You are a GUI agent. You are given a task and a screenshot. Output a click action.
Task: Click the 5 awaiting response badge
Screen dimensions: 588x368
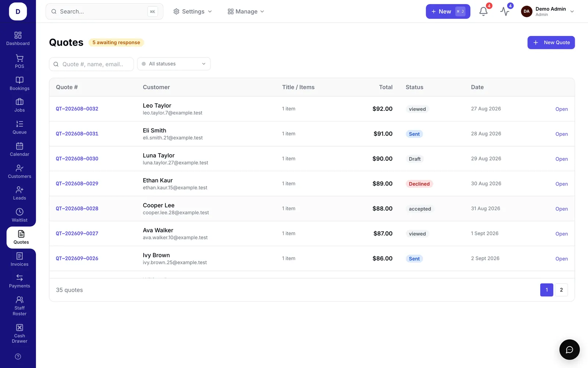116,42
